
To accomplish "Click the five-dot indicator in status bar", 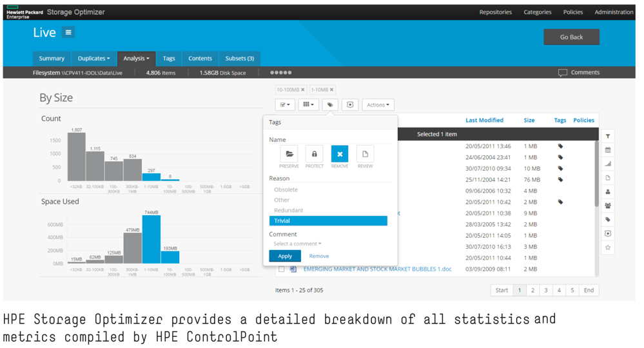I will point(281,73).
